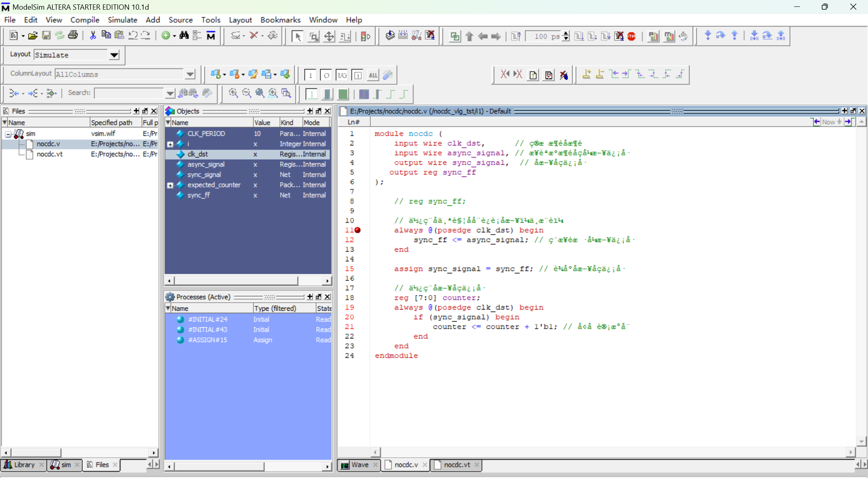Image resolution: width=868 pixels, height=478 pixels.
Task: Select nocdc.vt in the Files list
Action: [x=49, y=154]
